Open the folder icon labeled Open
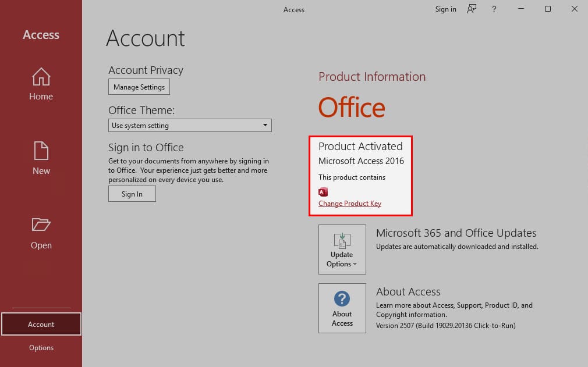The width and height of the screenshot is (588, 367). 41,224
